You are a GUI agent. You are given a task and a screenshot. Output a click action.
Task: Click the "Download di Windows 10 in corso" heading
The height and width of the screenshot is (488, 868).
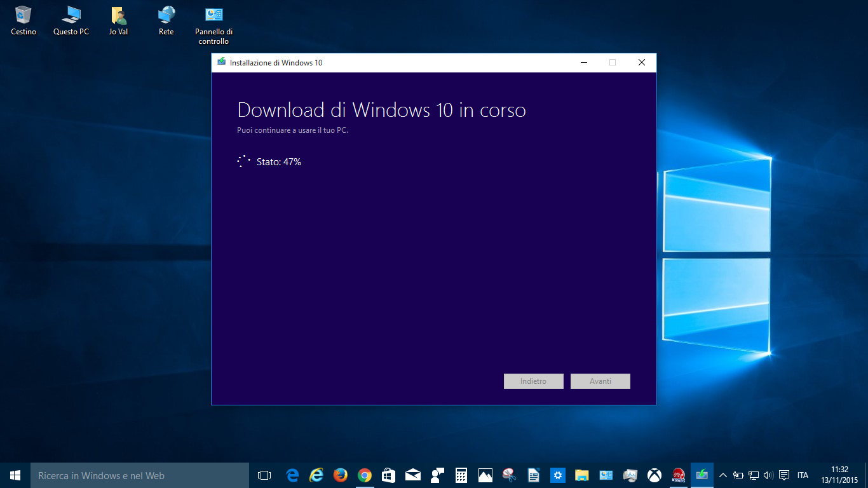click(x=381, y=110)
